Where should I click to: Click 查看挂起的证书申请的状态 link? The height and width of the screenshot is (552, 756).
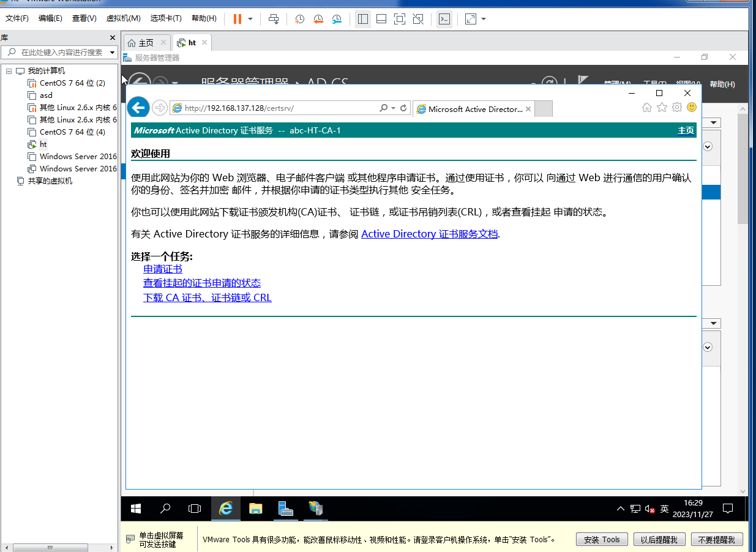[202, 283]
